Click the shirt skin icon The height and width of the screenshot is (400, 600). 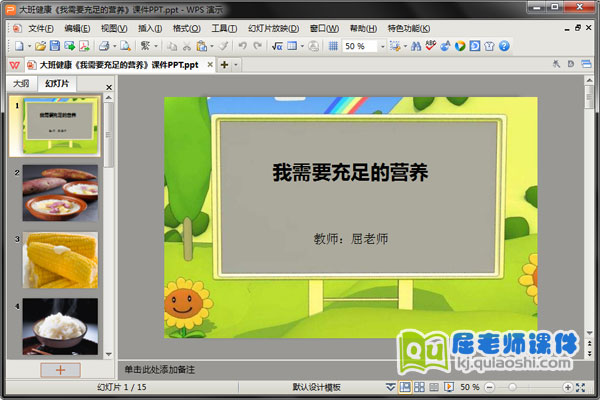489,46
